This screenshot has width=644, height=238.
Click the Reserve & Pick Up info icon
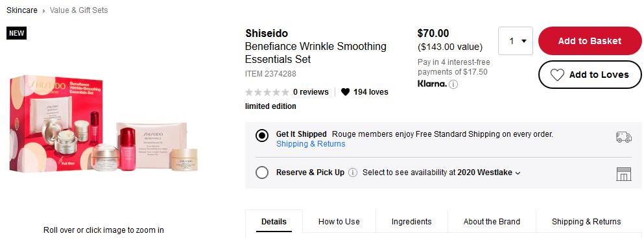pos(352,173)
